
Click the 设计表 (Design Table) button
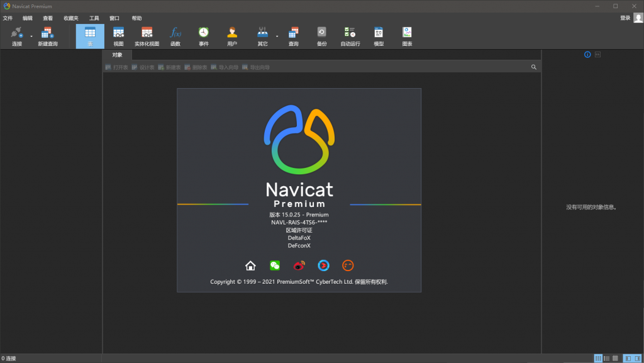pyautogui.click(x=143, y=67)
